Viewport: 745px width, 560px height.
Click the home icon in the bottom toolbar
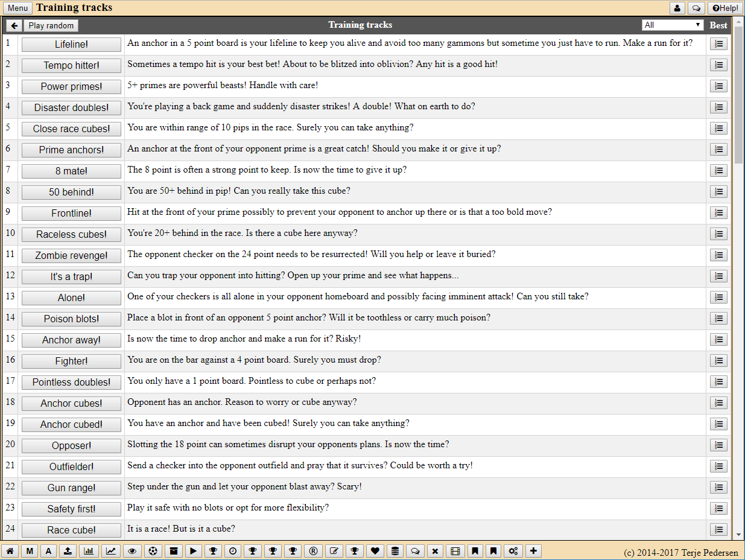click(x=10, y=551)
